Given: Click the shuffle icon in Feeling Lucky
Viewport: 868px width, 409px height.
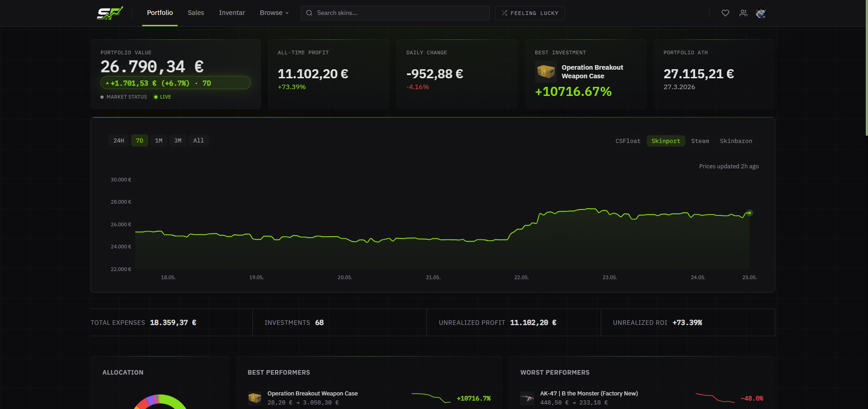Looking at the screenshot, I should click(x=504, y=13).
